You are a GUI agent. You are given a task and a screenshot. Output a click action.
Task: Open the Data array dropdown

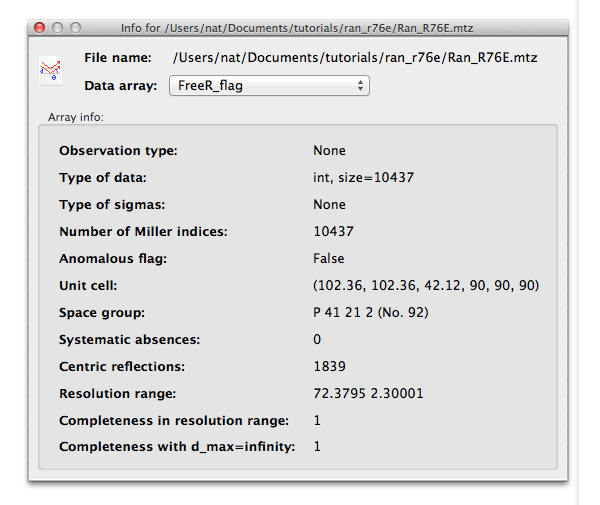pos(269,86)
